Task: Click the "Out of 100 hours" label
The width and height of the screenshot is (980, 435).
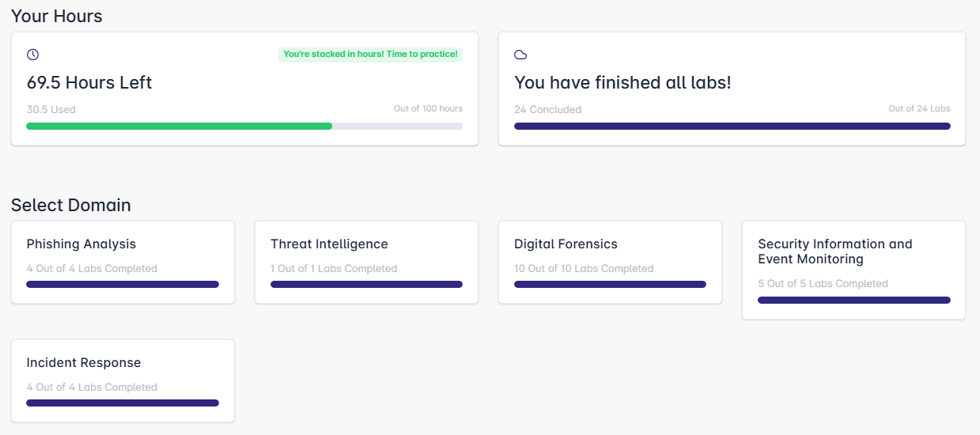Action: [428, 109]
